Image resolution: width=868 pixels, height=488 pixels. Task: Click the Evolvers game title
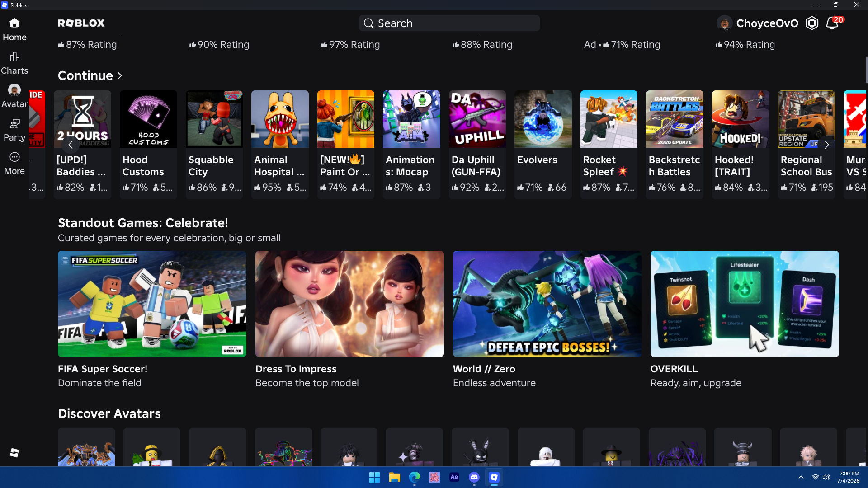click(537, 160)
